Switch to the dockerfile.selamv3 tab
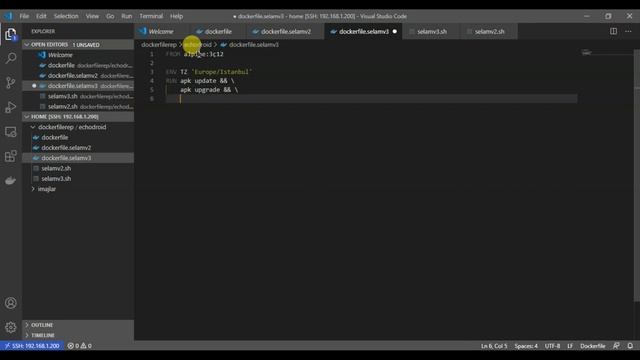This screenshot has width=640, height=360. [364, 31]
